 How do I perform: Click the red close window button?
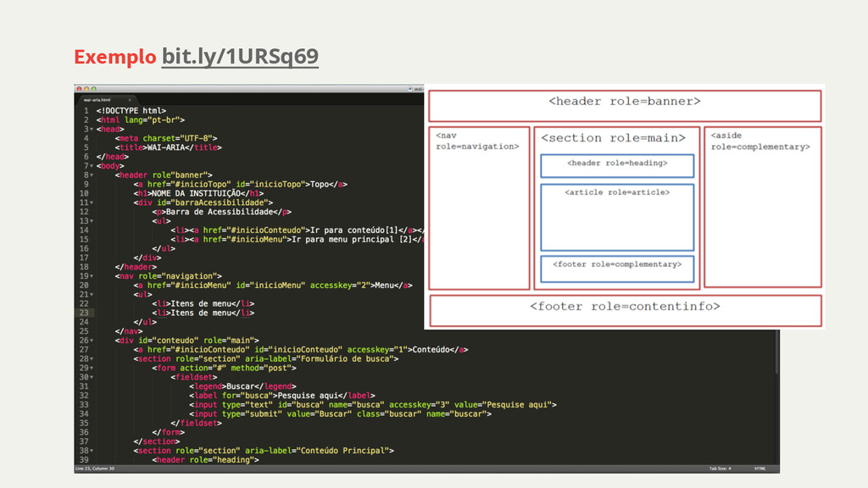[x=77, y=88]
